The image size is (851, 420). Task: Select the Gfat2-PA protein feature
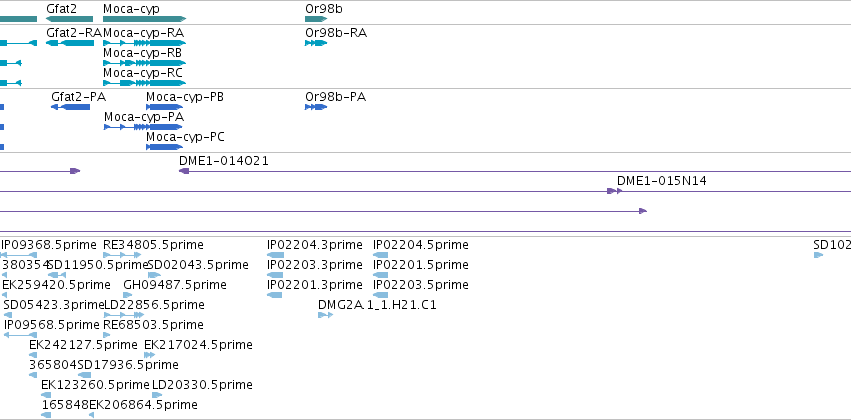(71, 107)
